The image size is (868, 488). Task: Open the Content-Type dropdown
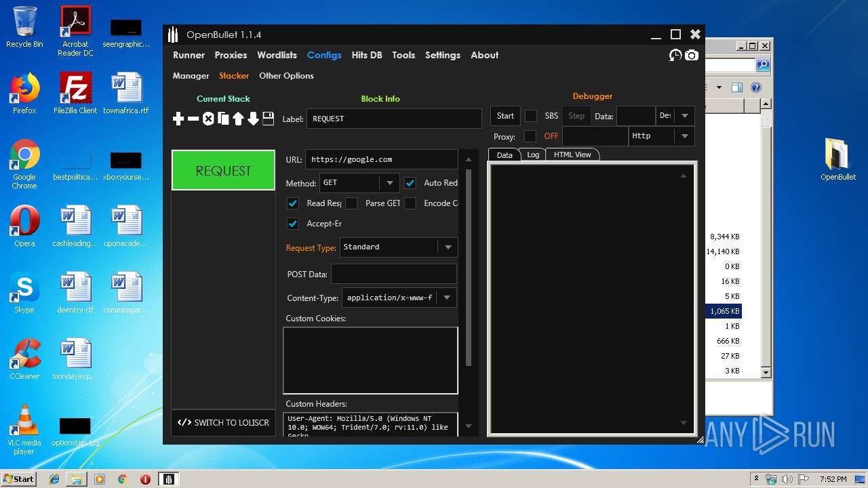[399, 298]
